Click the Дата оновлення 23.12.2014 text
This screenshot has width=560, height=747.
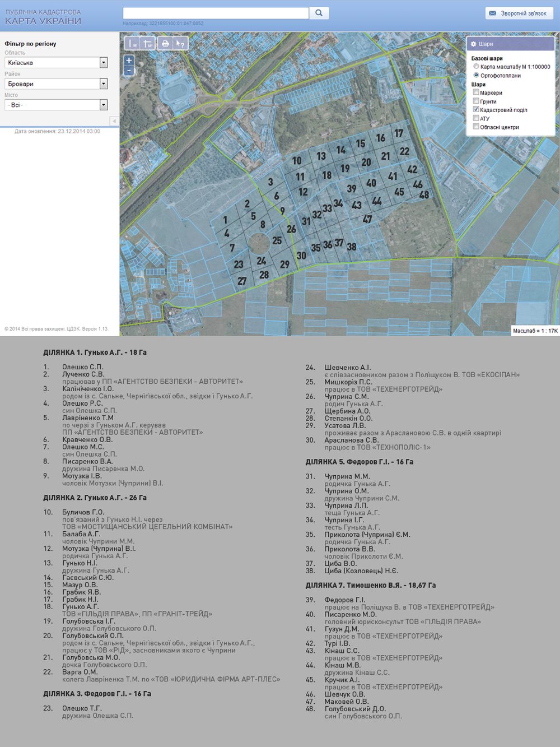[57, 132]
